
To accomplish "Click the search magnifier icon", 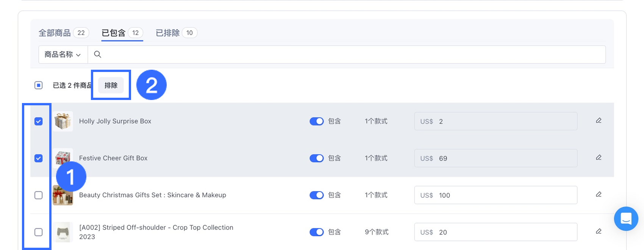I will pos(97,55).
